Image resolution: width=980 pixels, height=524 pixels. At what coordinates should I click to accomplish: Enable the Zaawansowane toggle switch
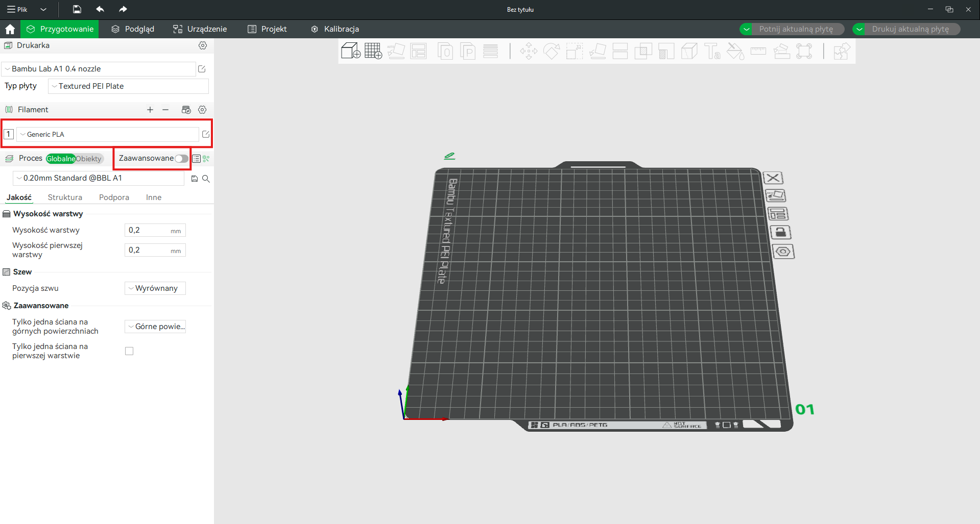coord(181,159)
